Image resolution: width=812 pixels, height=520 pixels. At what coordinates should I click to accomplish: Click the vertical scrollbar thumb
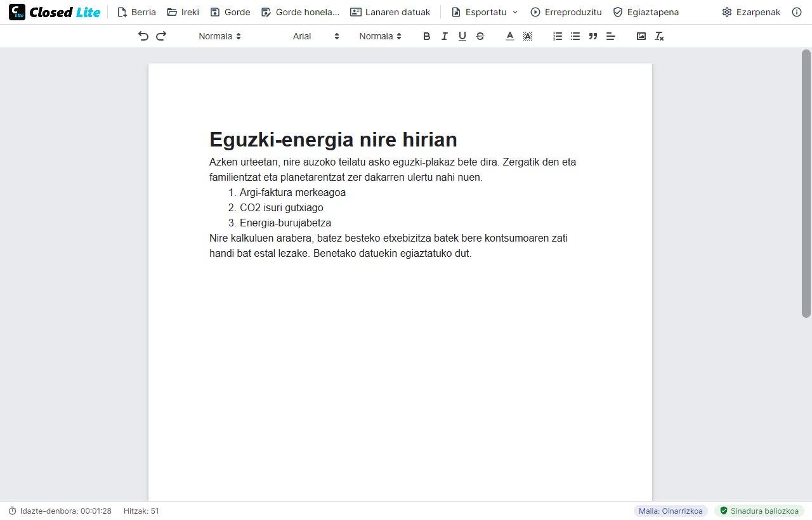point(806,184)
